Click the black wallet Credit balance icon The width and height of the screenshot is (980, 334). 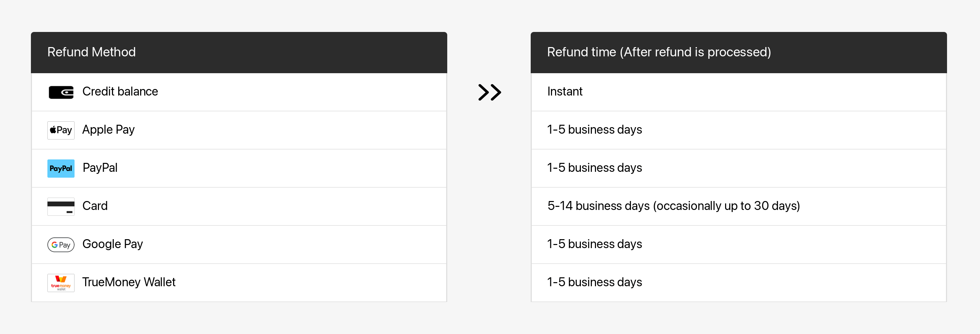click(61, 92)
